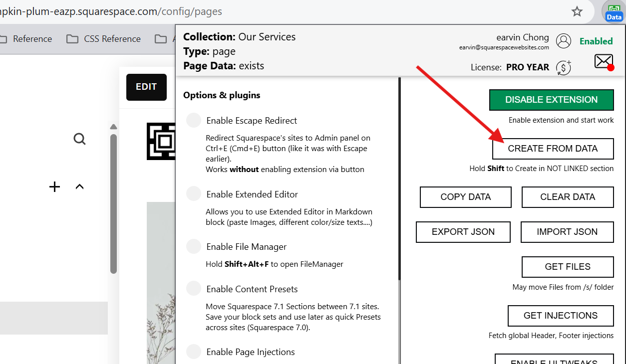Click 'Collection: Our Services' text

point(239,37)
